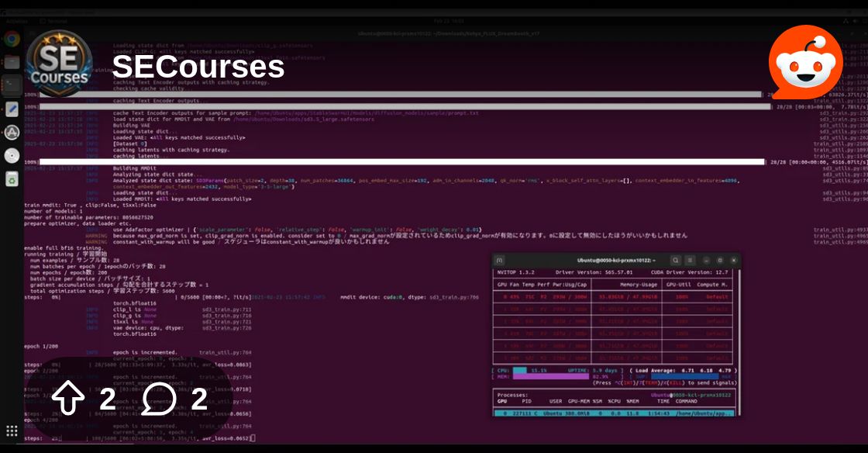The width and height of the screenshot is (868, 453).
Task: Open hamburger menu in nvitop terminal titlebar
Action: click(690, 260)
